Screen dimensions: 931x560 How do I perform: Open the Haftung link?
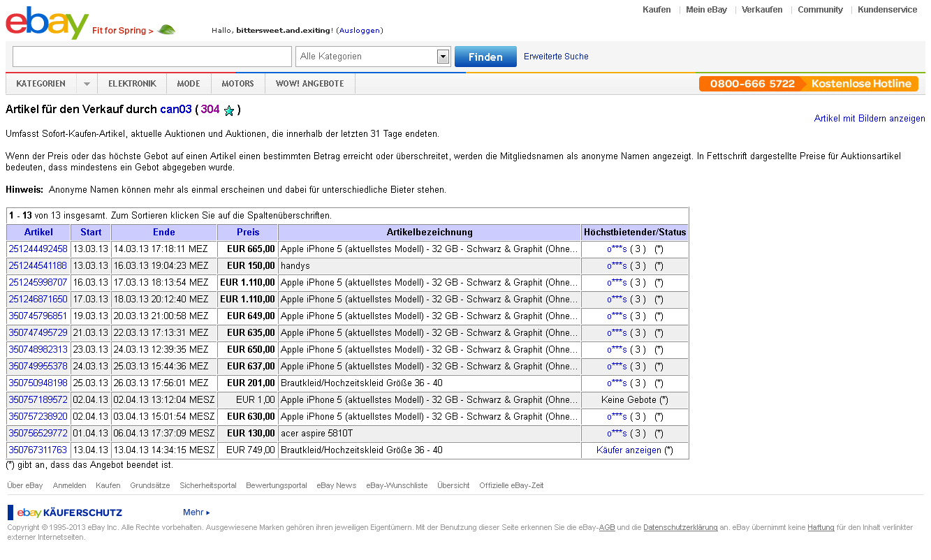(x=821, y=528)
